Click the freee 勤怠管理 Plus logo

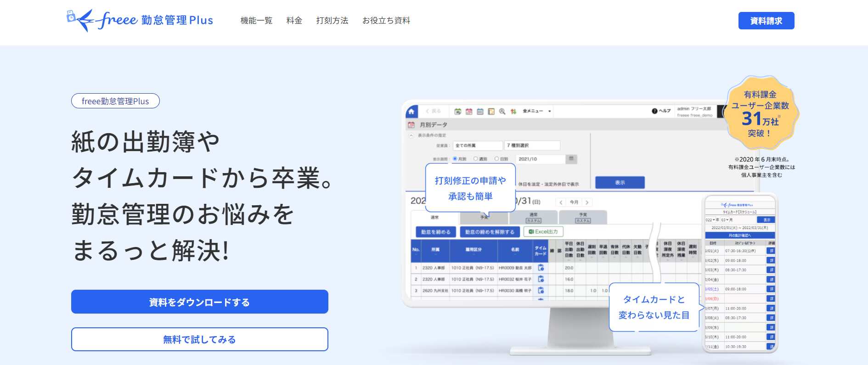click(x=140, y=20)
